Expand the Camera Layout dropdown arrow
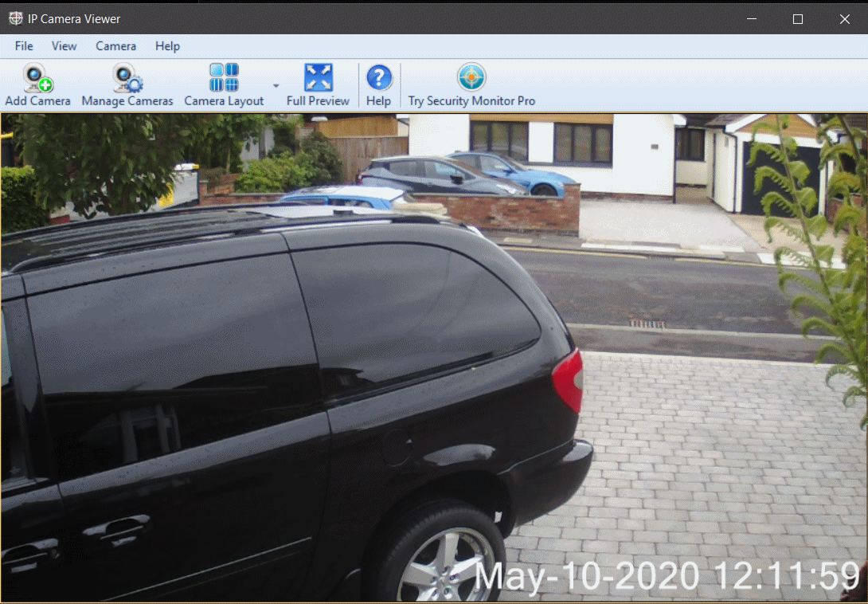This screenshot has height=604, width=868. point(276,85)
